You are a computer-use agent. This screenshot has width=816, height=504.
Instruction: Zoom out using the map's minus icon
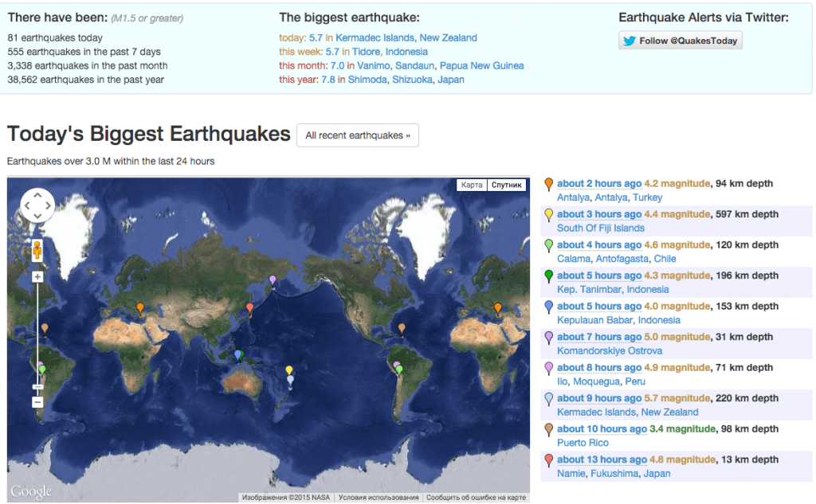pos(38,401)
